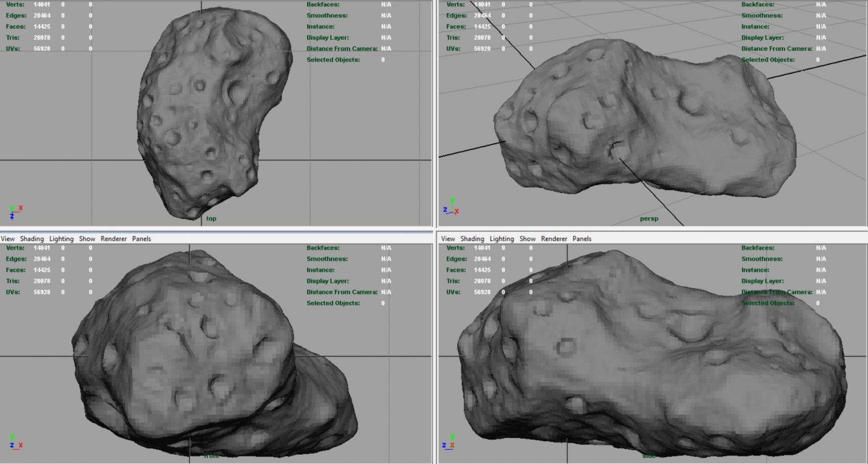
Task: Click the "persp" camera name label
Action: click(649, 218)
